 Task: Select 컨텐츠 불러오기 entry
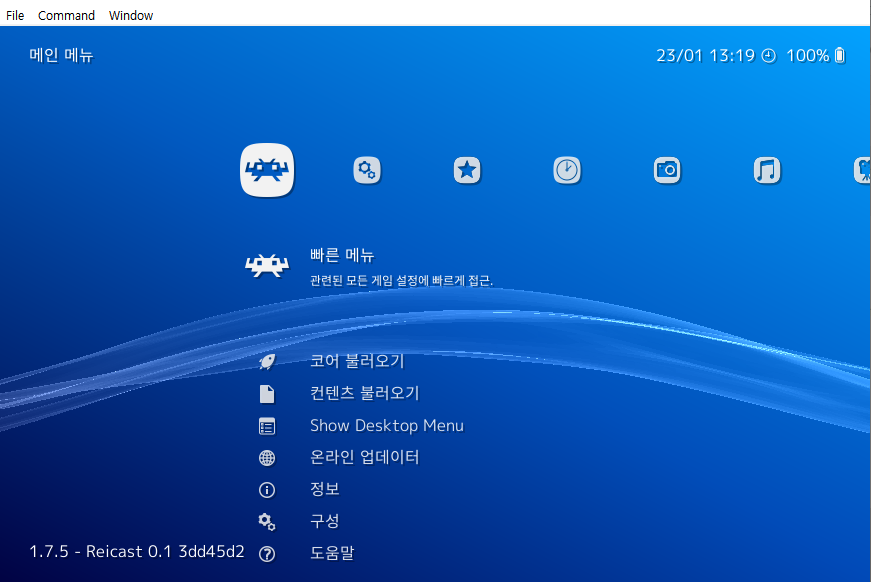tap(364, 393)
